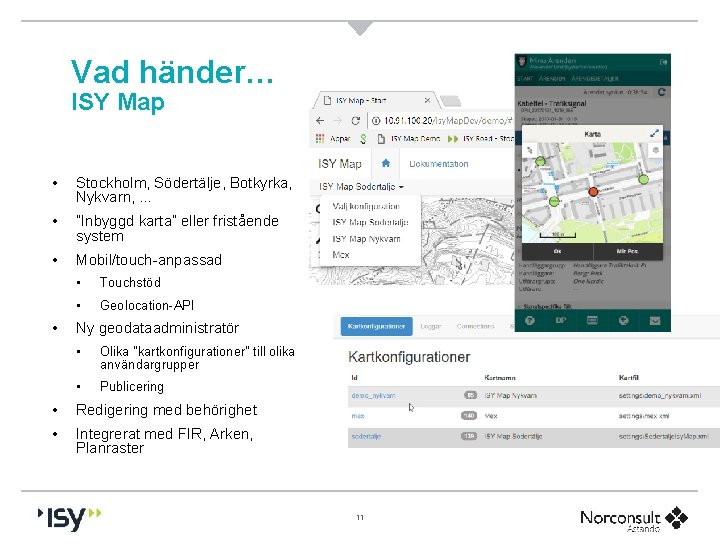Open the ÄRENDEN tab in mobile app
The image size is (720, 553).
[x=552, y=79]
